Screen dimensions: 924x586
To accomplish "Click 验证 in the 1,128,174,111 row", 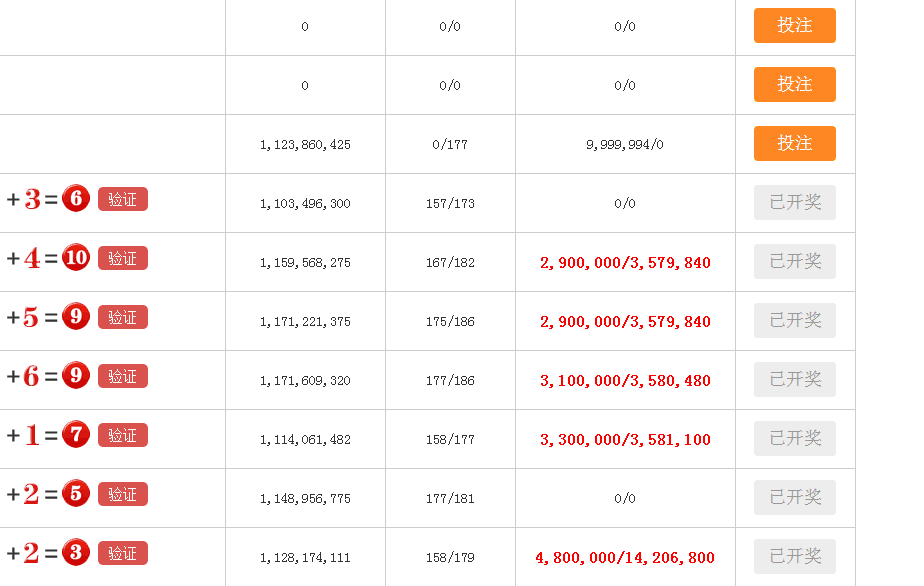I will pos(123,553).
